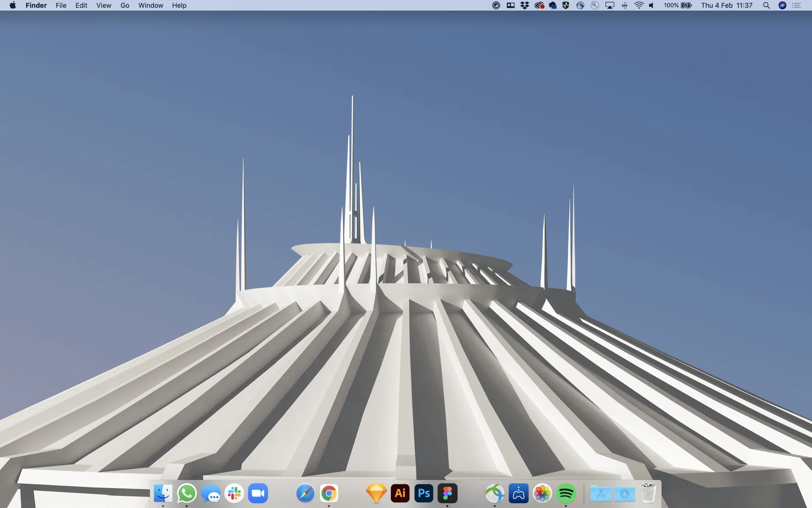Click the clock showing Thu 4 Feb 11:37
The width and height of the screenshot is (812, 508).
pos(727,5)
